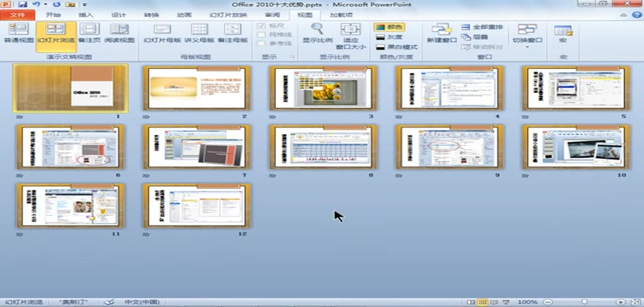This screenshot has width=644, height=307.
Task: Select 颜色 color mode
Action: [389, 27]
